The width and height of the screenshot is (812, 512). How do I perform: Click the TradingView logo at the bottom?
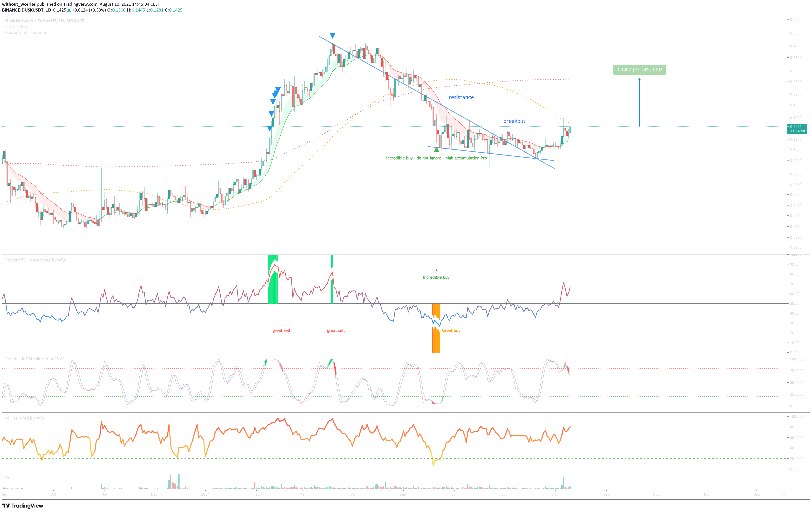click(x=23, y=506)
